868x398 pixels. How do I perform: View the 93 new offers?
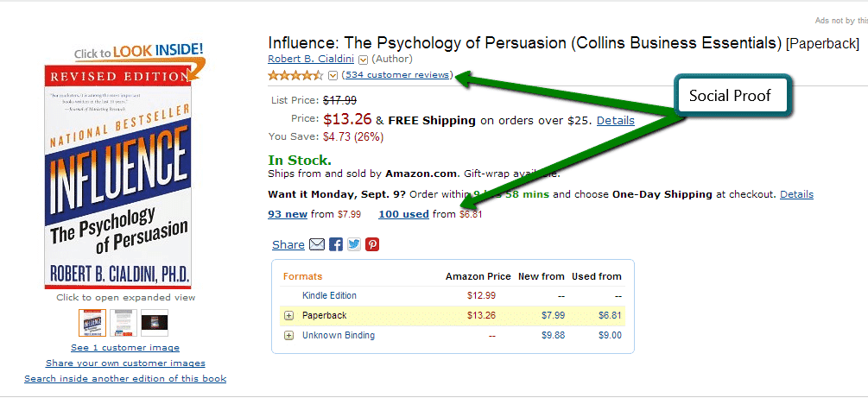pos(288,214)
